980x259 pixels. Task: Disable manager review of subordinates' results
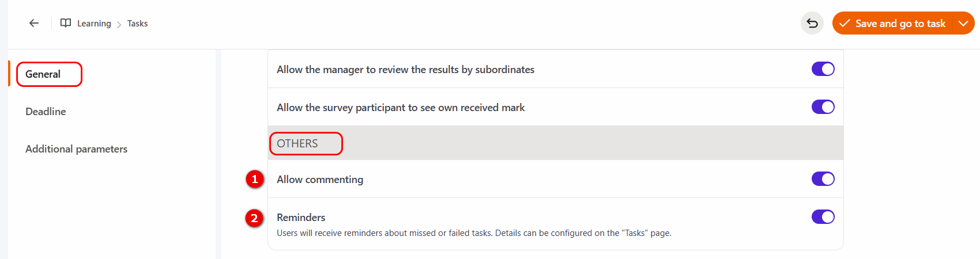point(823,69)
